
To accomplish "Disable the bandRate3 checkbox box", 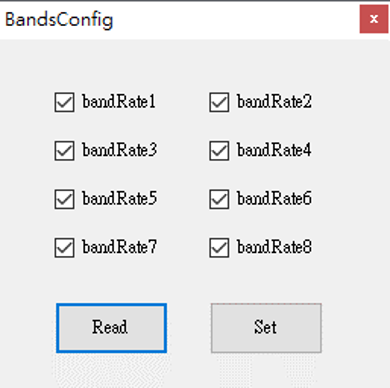I will coord(64,151).
